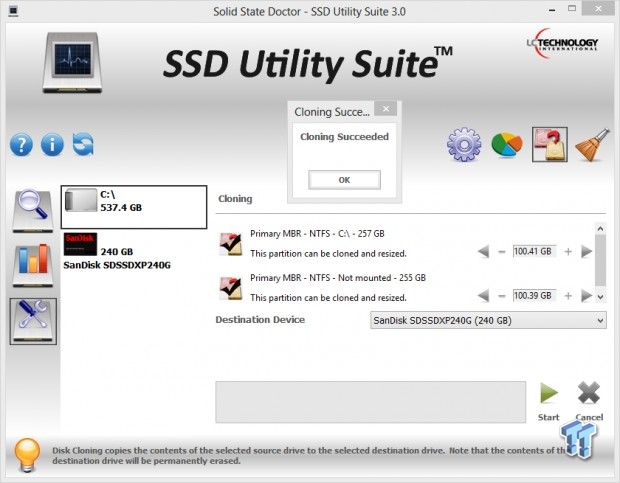
Task: Click 'Primary MBR - NTFS - Not mounted - 255 GB'
Action: click(x=338, y=278)
